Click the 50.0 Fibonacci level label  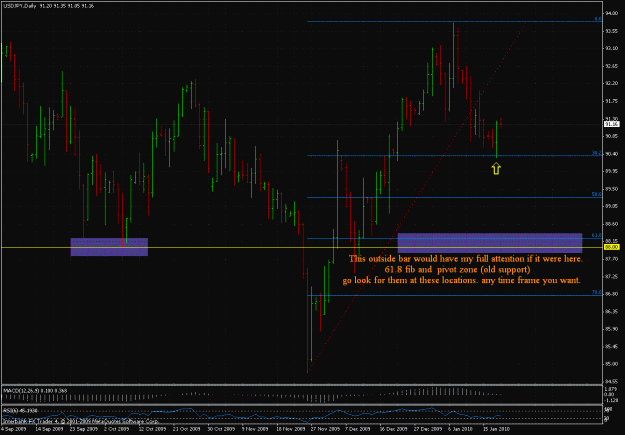[597, 195]
